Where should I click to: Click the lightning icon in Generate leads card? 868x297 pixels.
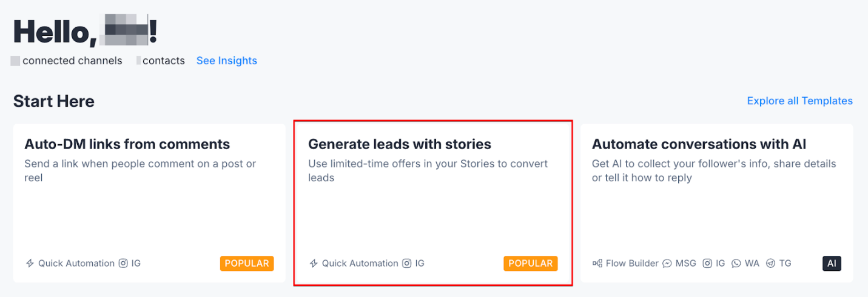pyautogui.click(x=314, y=264)
